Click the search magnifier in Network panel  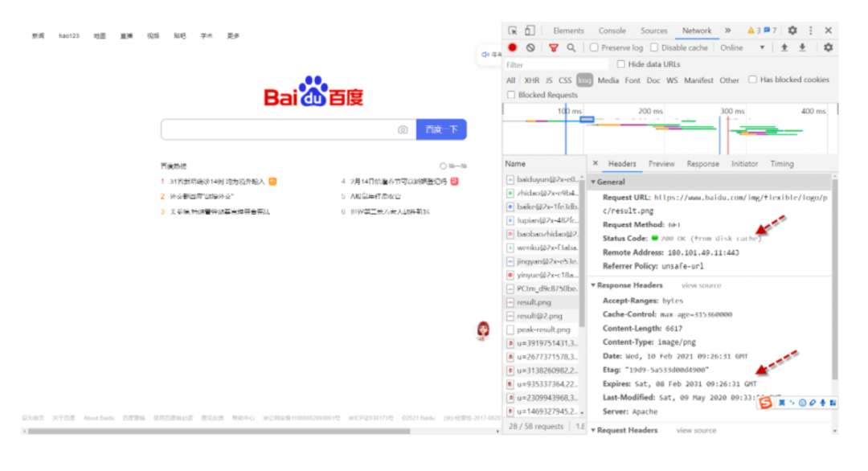(571, 47)
